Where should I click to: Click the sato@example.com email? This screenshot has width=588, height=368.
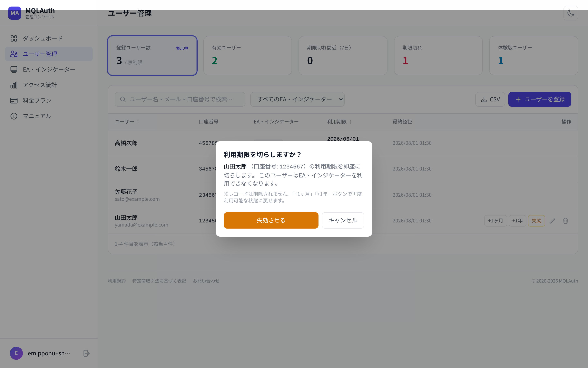coord(137,199)
